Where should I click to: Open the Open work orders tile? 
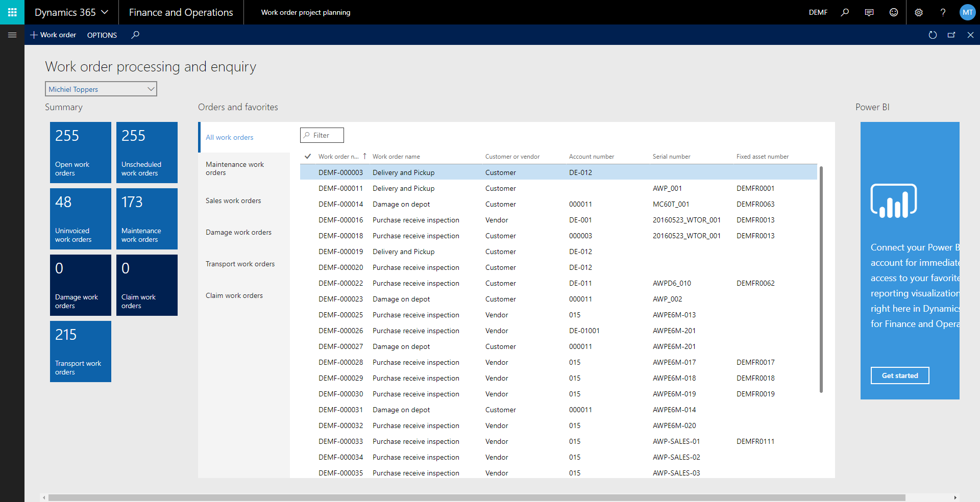(81, 153)
